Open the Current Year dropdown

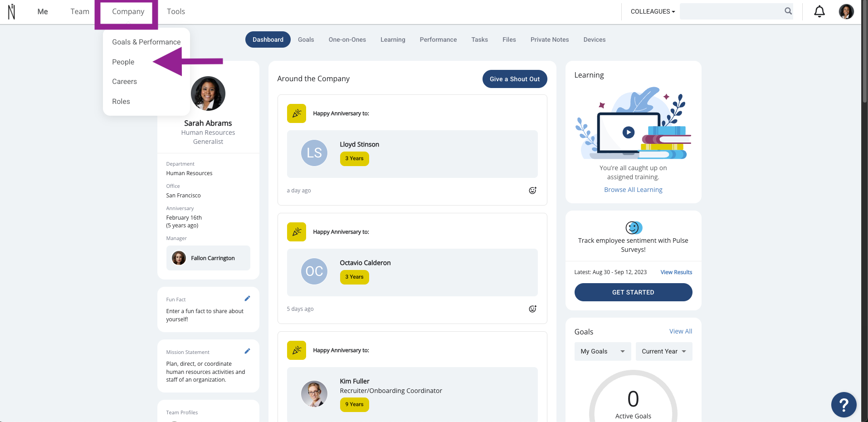[x=663, y=352]
